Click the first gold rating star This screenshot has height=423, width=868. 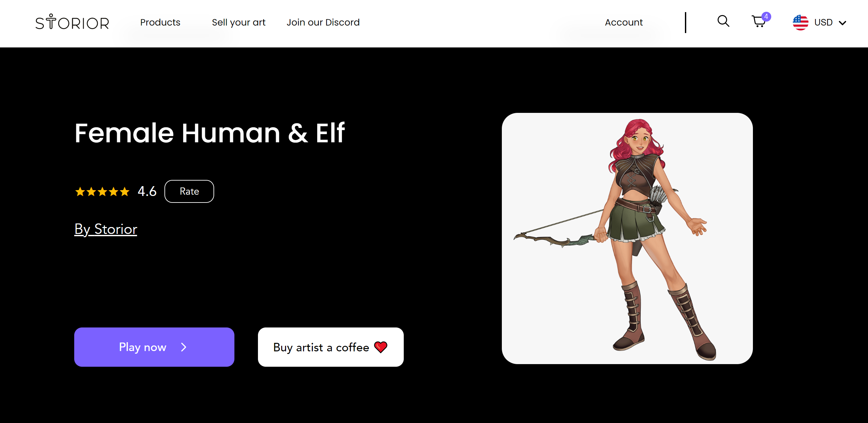[x=80, y=191]
